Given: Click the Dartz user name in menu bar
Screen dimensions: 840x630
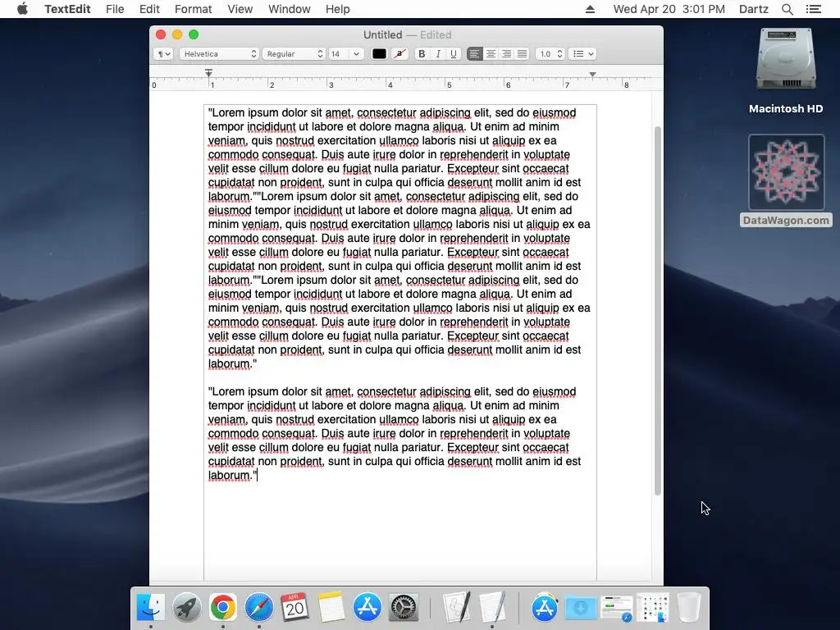Looking at the screenshot, I should (x=753, y=9).
